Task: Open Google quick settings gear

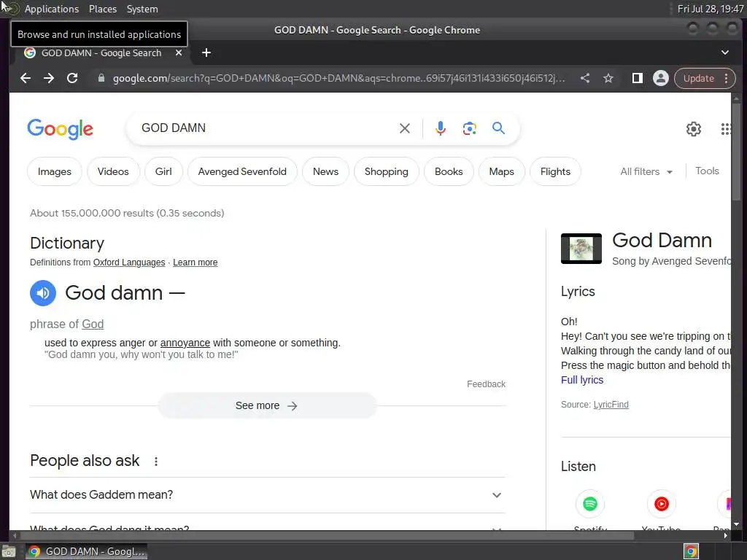Action: [694, 128]
